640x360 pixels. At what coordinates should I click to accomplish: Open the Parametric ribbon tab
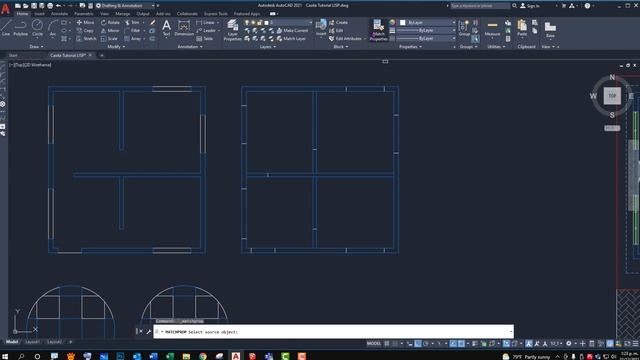[x=84, y=13]
